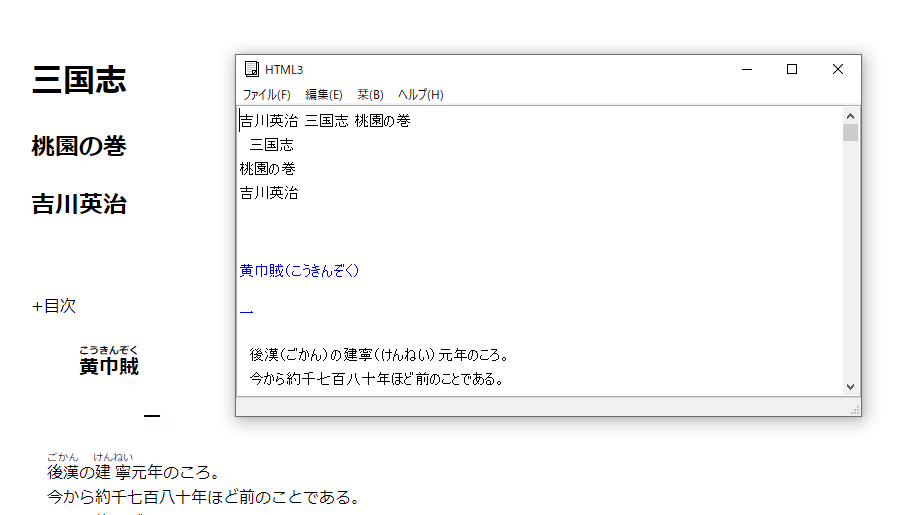
Task: Click the HTML3 title bar text
Action: point(284,70)
